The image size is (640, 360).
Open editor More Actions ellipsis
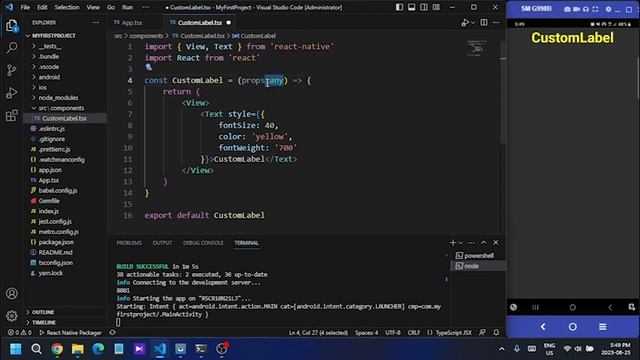(x=496, y=22)
